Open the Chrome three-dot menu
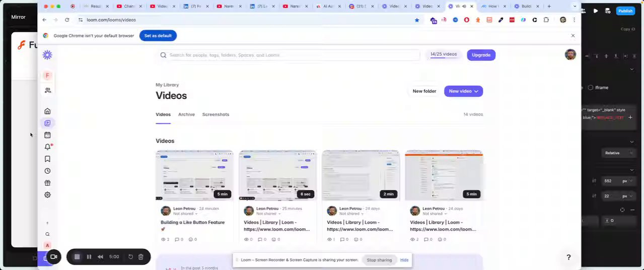644x270 pixels. [574, 20]
